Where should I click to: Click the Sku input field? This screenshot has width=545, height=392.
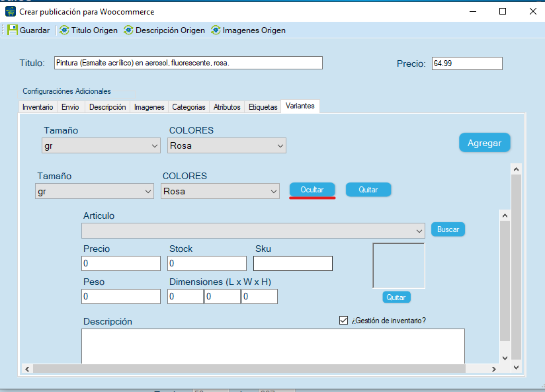(293, 263)
